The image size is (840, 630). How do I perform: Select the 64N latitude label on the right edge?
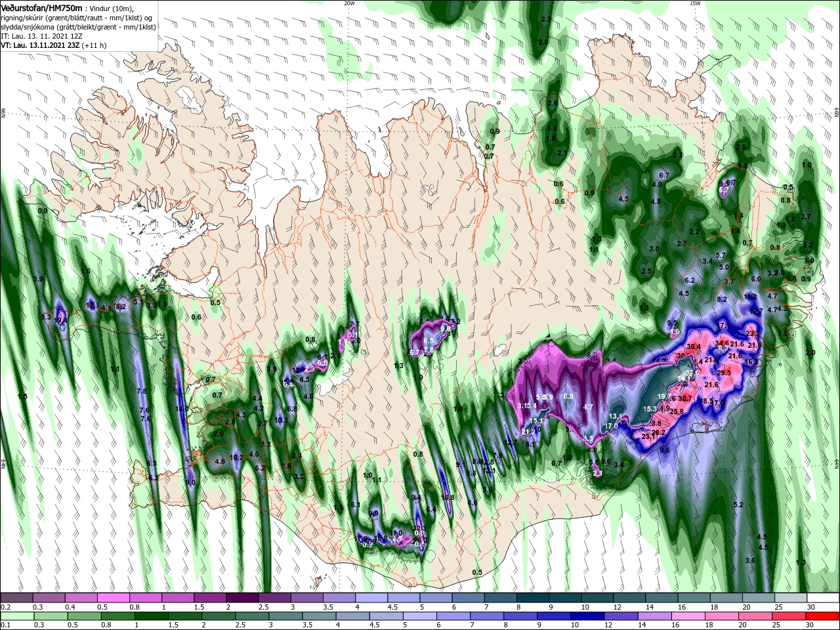click(x=837, y=463)
